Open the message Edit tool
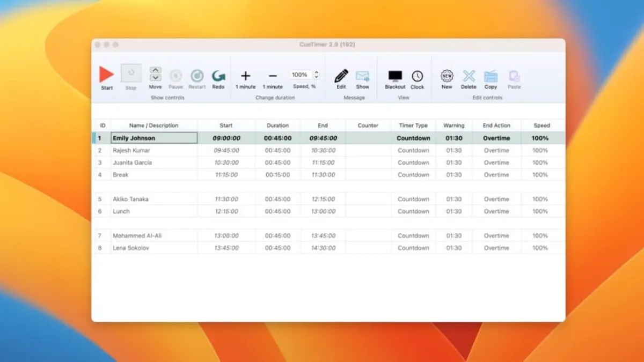644x362 pixels. pyautogui.click(x=341, y=76)
